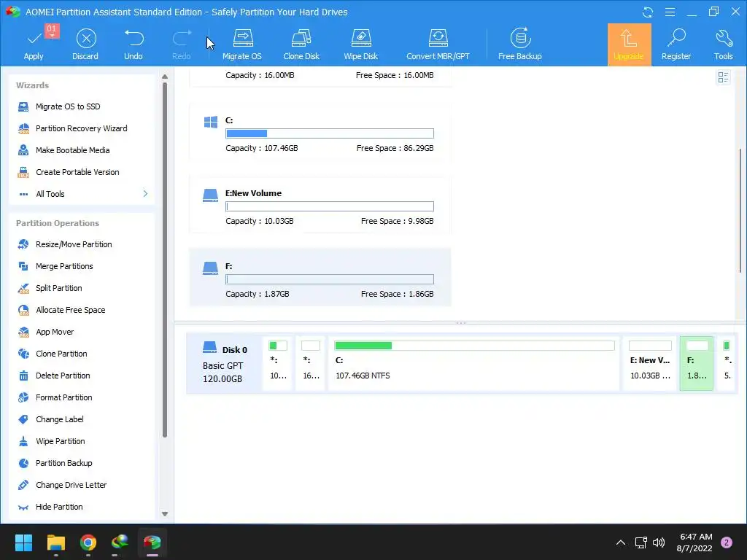Select Clone Partition

click(x=61, y=354)
